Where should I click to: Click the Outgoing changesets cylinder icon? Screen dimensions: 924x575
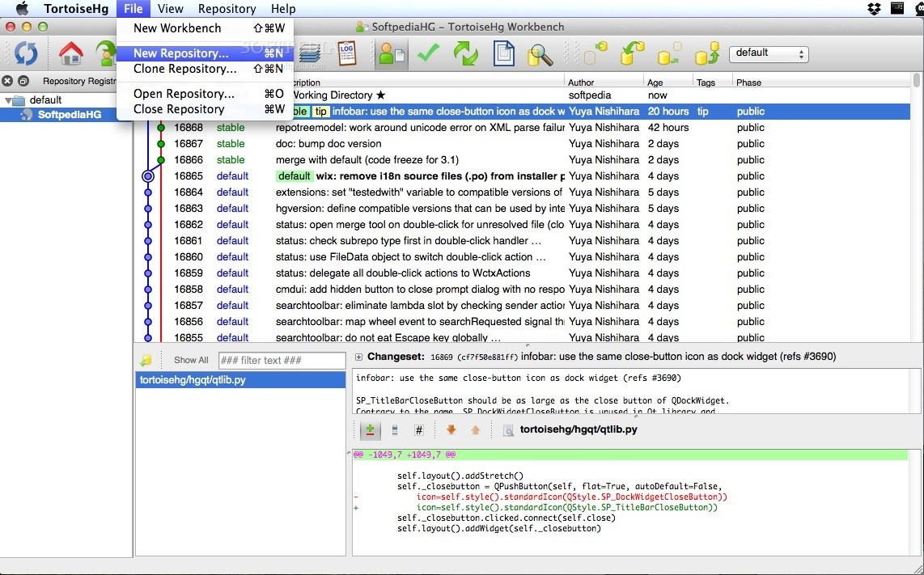[x=669, y=53]
